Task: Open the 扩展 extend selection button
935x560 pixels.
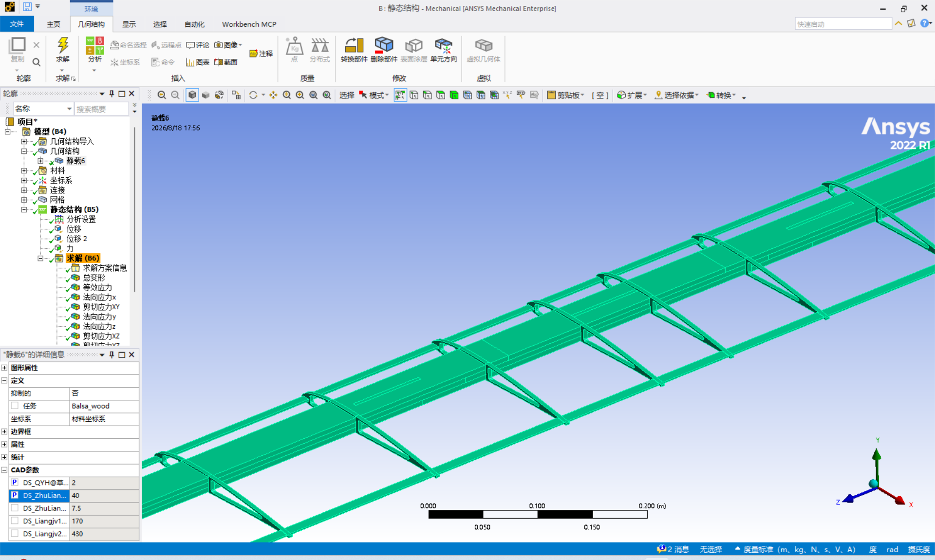Action: coord(632,95)
